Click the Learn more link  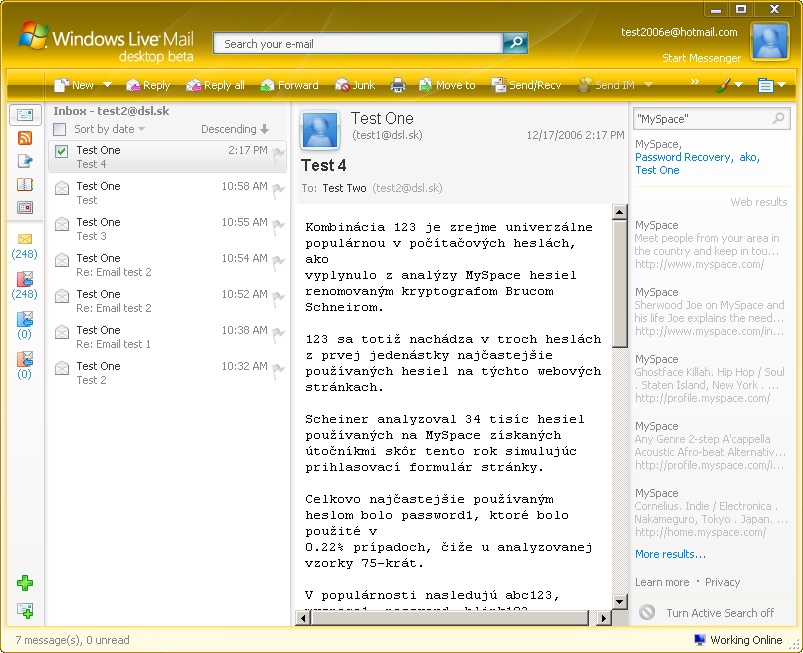pyautogui.click(x=662, y=582)
